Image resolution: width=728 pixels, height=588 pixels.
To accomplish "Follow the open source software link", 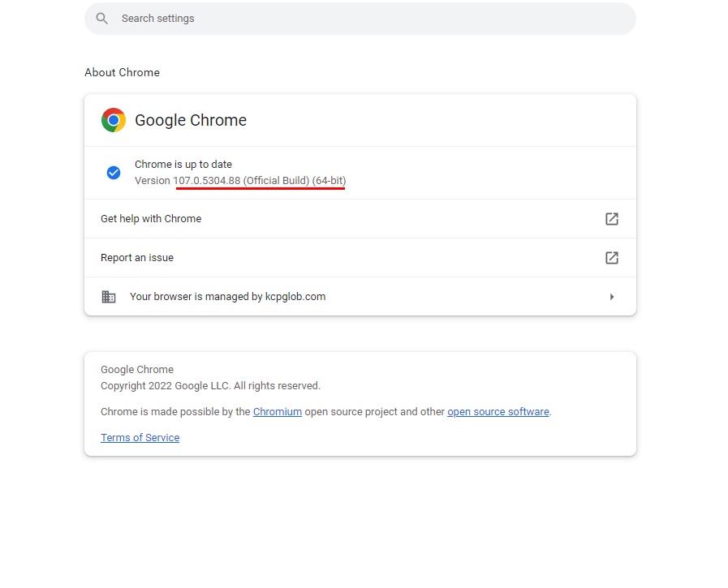I will tap(498, 412).
